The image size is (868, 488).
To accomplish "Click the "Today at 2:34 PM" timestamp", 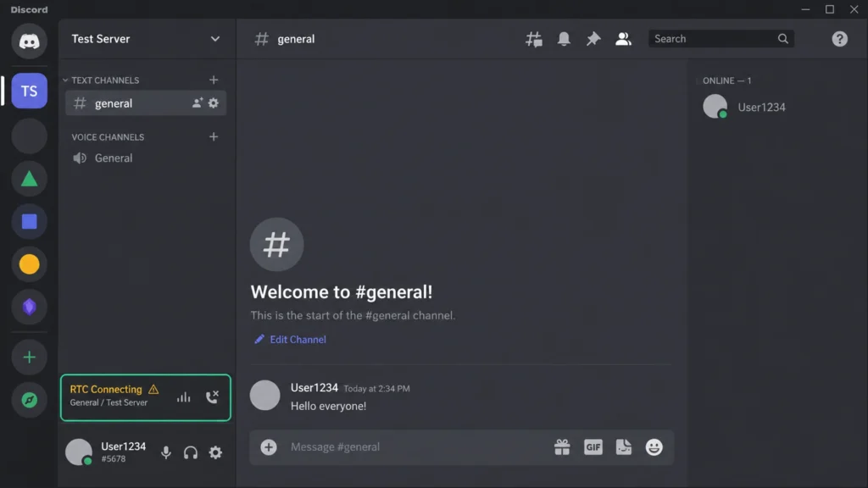I will [377, 389].
